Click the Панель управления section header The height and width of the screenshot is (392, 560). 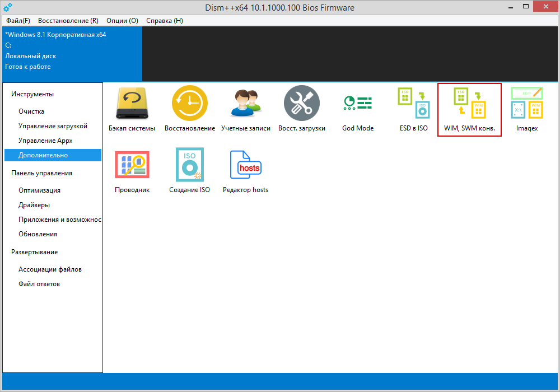[41, 173]
